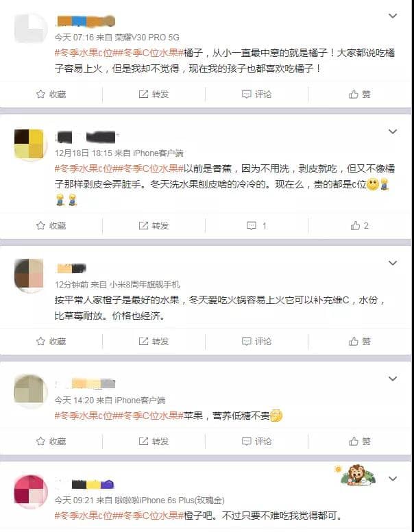
Task: Open the pink avatar user's profile
Action: (x=30, y=492)
